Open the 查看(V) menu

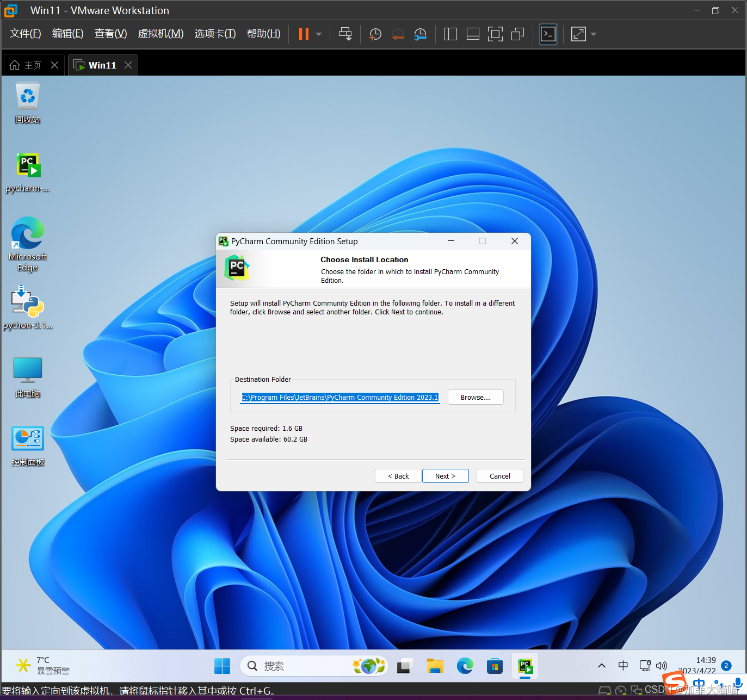(x=110, y=34)
